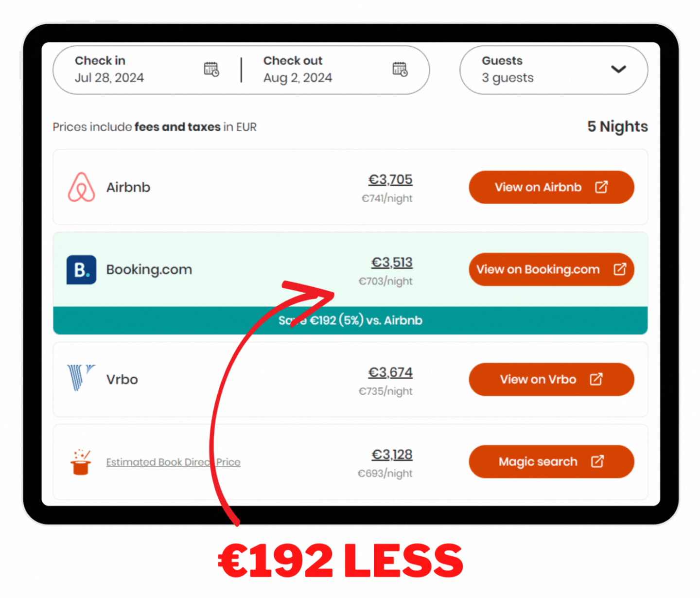Screen dimensions: 700x598
Task: Click the €3,705 Airbnb total price
Action: pyautogui.click(x=390, y=180)
